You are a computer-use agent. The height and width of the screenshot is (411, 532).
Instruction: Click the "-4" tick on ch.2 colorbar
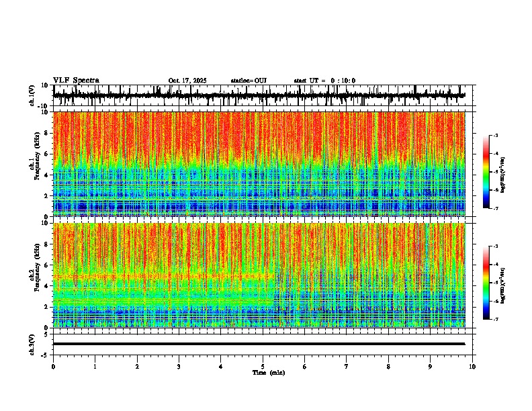495,265
